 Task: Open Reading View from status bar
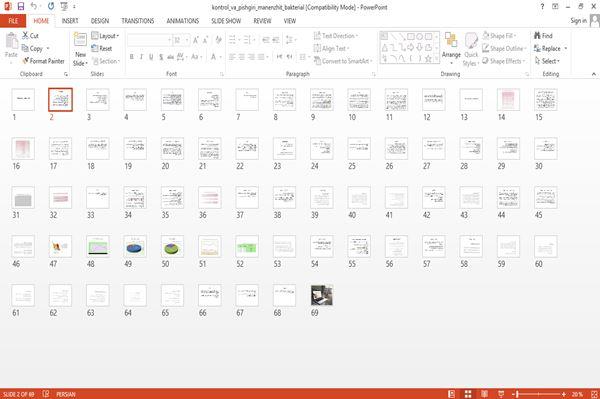tap(484, 394)
